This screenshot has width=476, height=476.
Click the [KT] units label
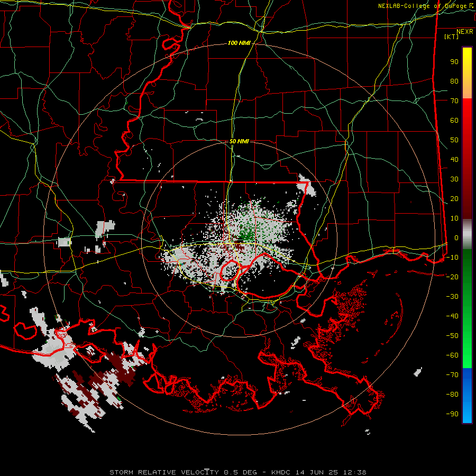[451, 36]
